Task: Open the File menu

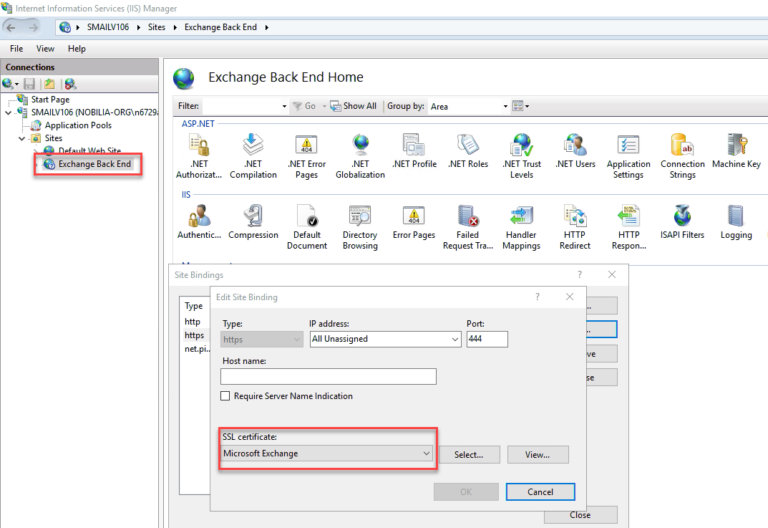Action: (16, 48)
